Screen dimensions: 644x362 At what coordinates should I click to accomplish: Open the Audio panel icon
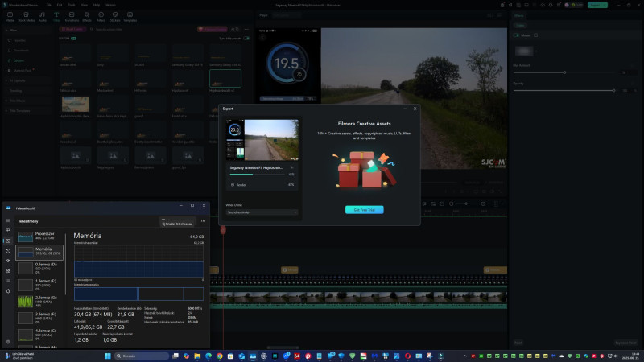(x=43, y=17)
